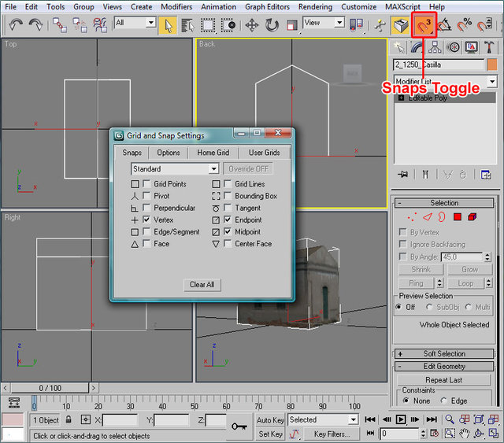The height and width of the screenshot is (443, 504).
Task: Toggle the Midpoint snap checkbox
Action: 228,232
